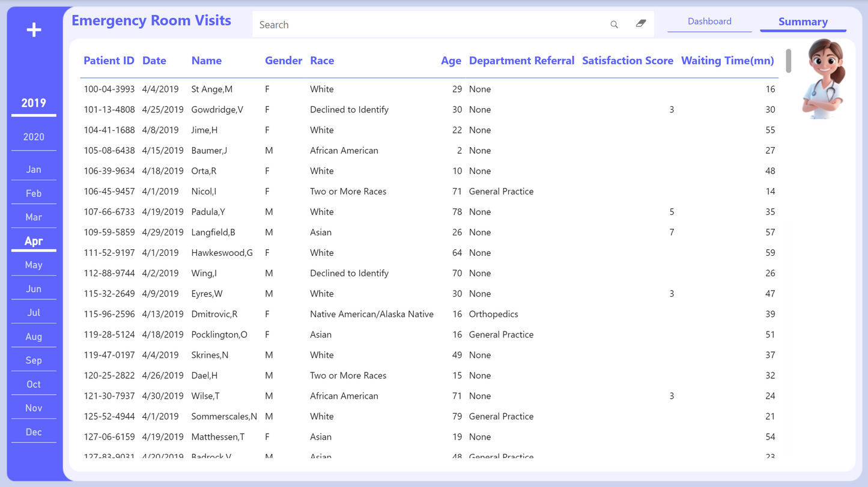
Task: Click Native American/Alaska Native race cell
Action: pos(371,314)
